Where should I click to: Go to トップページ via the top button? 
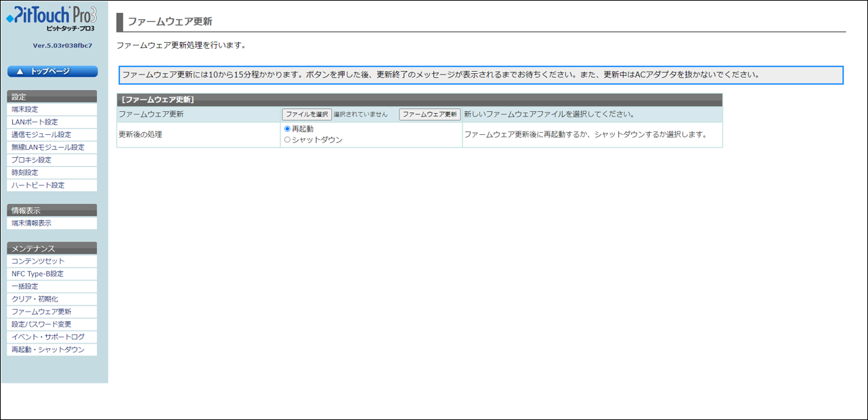pyautogui.click(x=52, y=71)
